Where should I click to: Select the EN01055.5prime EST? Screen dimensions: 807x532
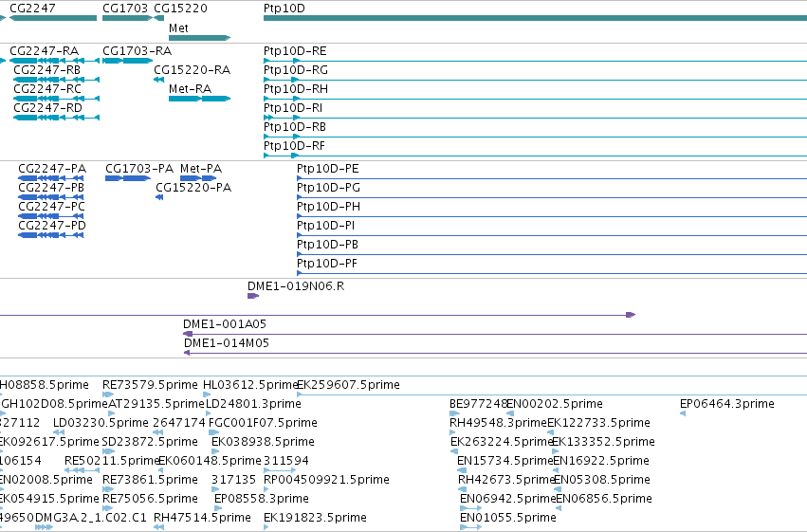coord(471,528)
